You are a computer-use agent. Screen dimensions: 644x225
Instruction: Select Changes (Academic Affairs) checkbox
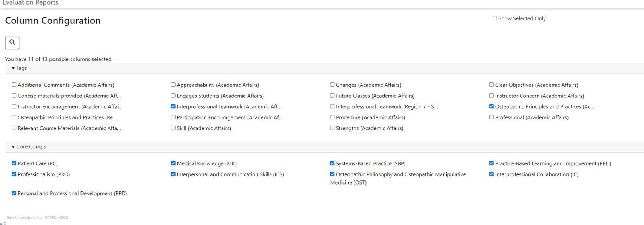click(x=332, y=85)
